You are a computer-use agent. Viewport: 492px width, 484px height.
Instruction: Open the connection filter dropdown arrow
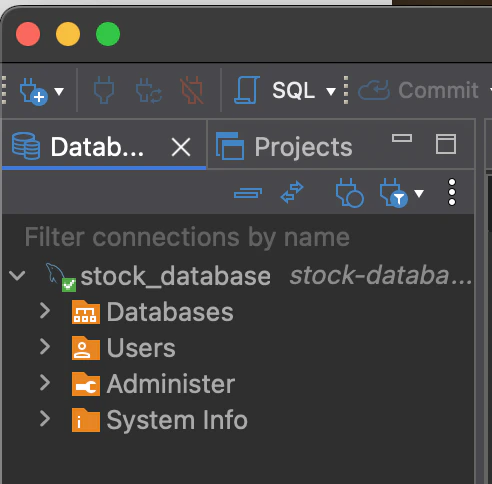tap(419, 193)
